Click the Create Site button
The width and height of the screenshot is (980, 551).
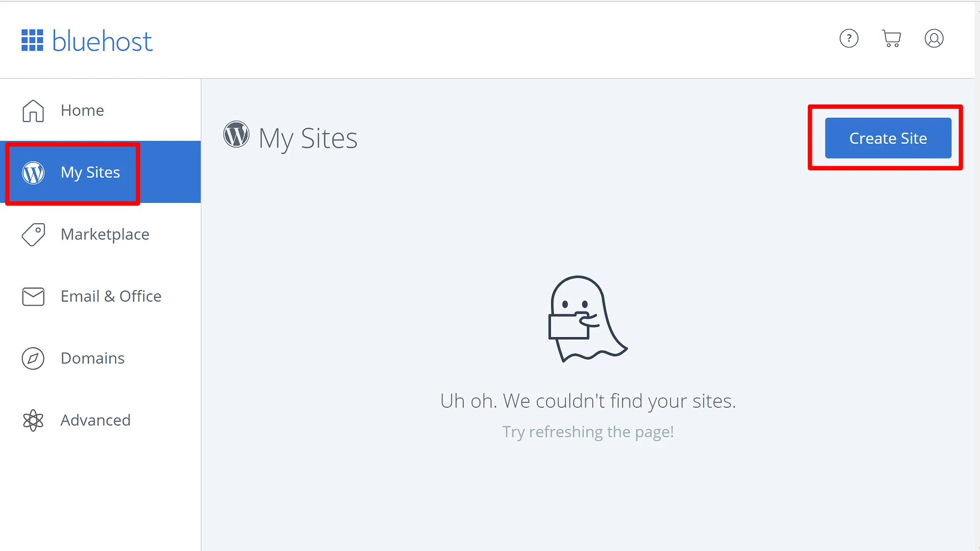point(888,138)
